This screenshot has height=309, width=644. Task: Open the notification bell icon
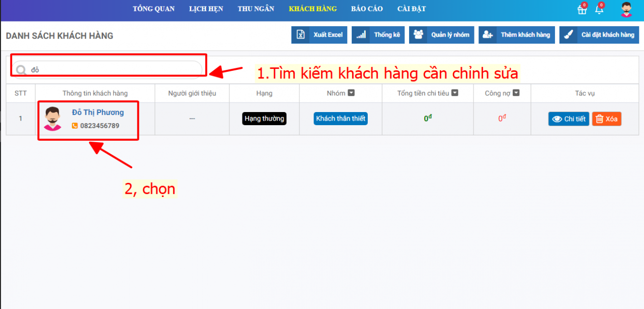click(x=599, y=10)
